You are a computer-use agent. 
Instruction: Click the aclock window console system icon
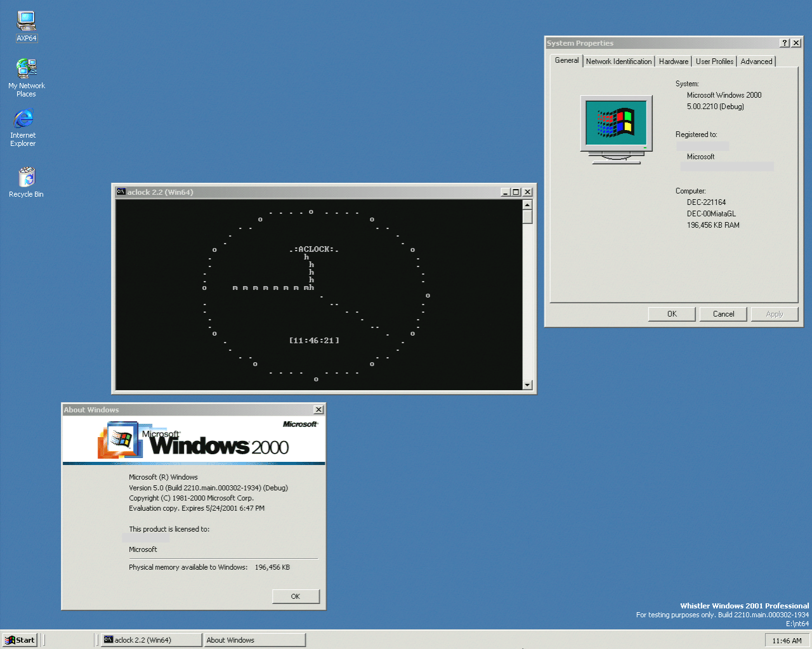tap(121, 192)
